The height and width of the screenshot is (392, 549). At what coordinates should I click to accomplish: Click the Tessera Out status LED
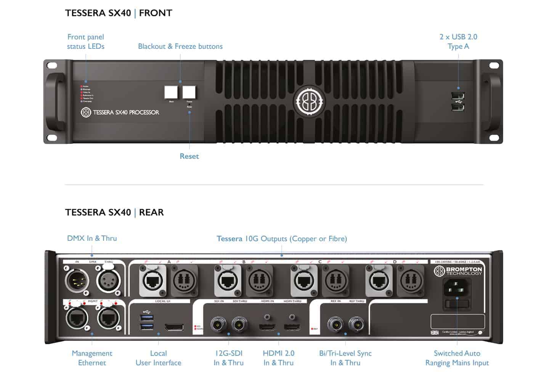[81, 99]
